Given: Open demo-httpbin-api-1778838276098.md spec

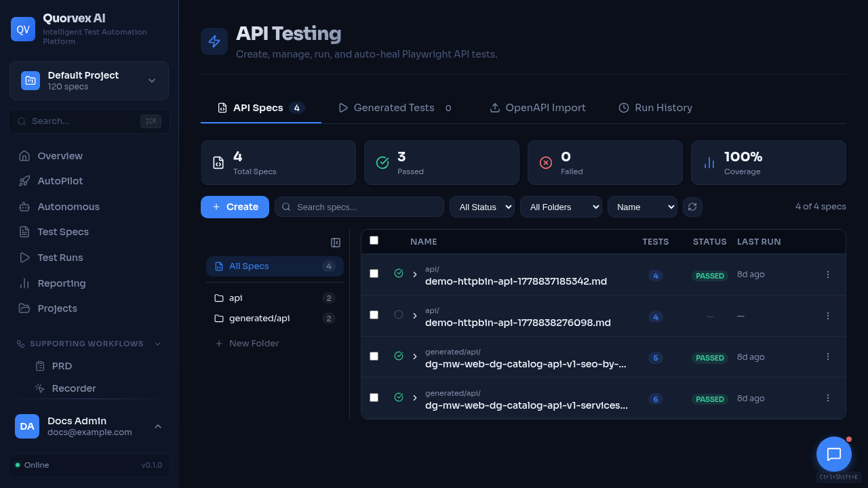Looking at the screenshot, I should [518, 323].
